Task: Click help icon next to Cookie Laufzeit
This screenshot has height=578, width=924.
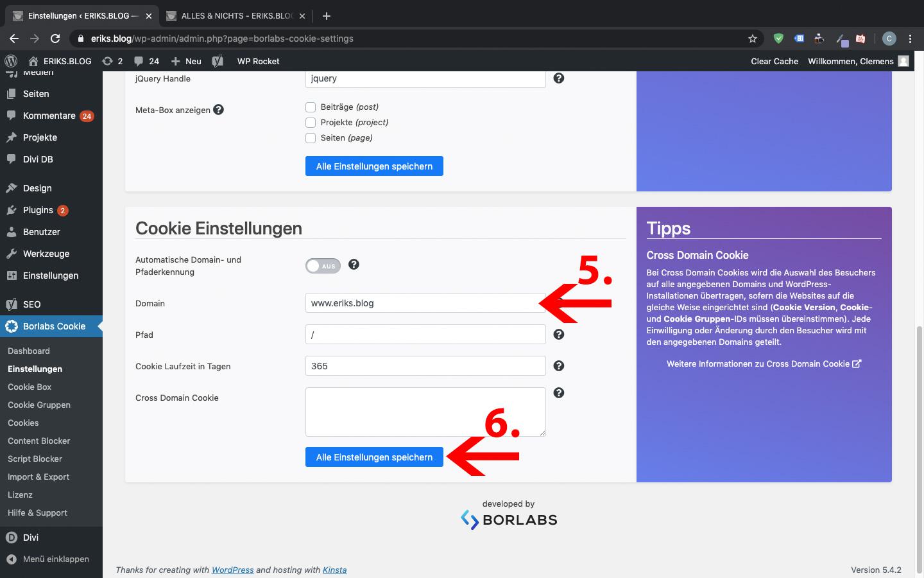Action: pos(559,365)
